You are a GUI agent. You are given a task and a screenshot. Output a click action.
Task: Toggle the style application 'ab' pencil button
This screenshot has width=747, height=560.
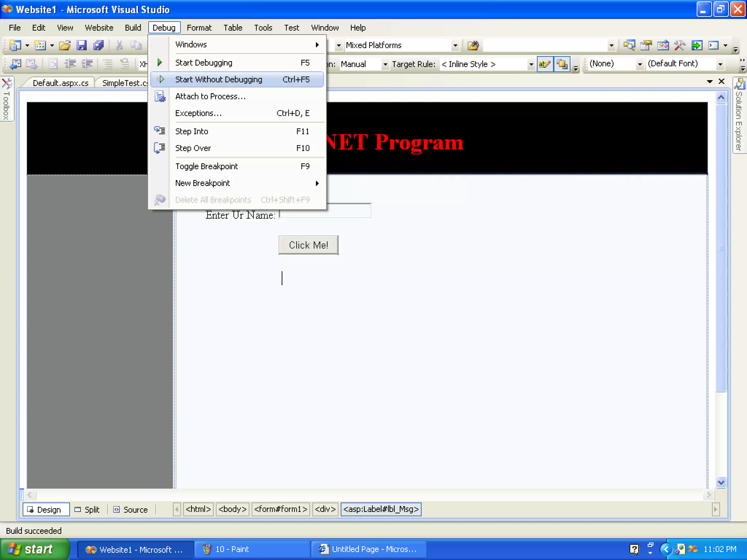[545, 64]
